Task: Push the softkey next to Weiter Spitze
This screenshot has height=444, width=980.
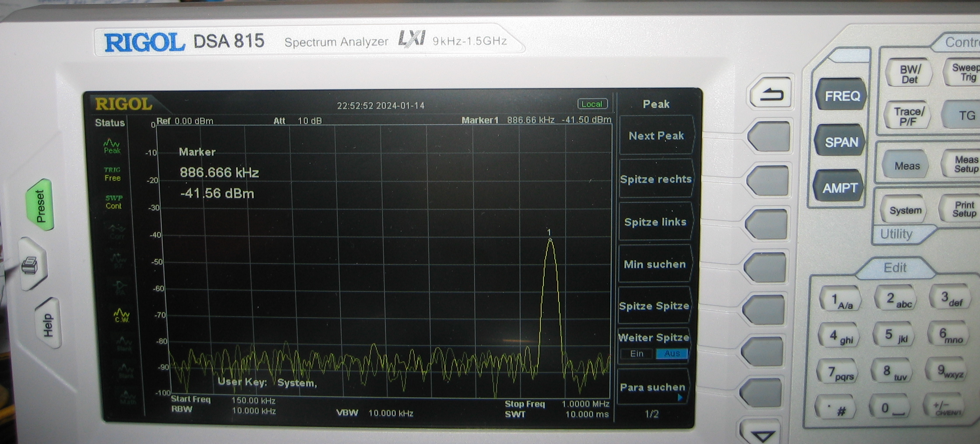Action: pos(762,351)
